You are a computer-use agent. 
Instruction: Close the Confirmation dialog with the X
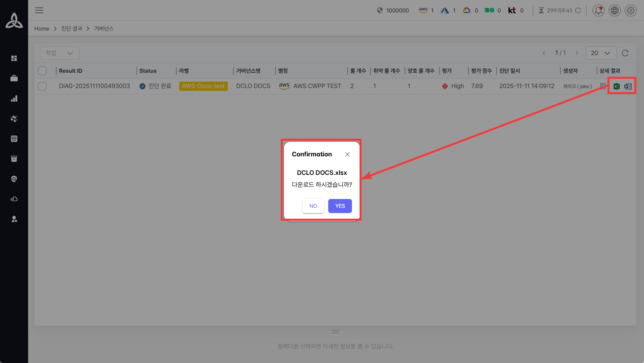(x=348, y=154)
